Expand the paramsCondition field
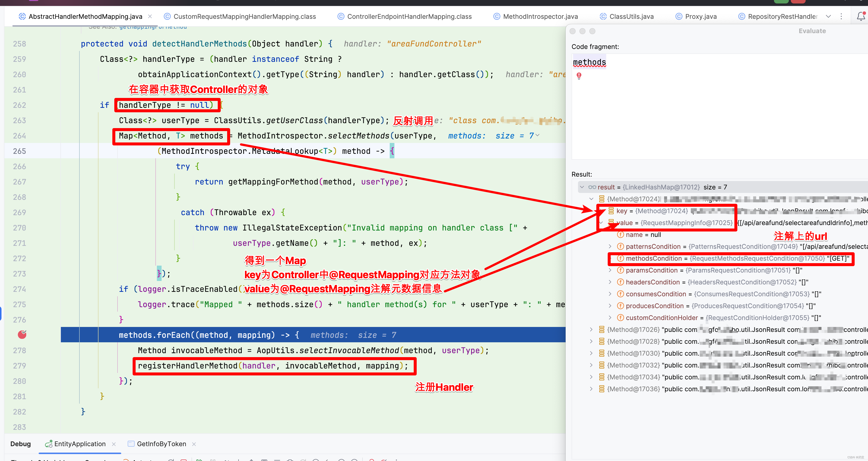 click(610, 270)
